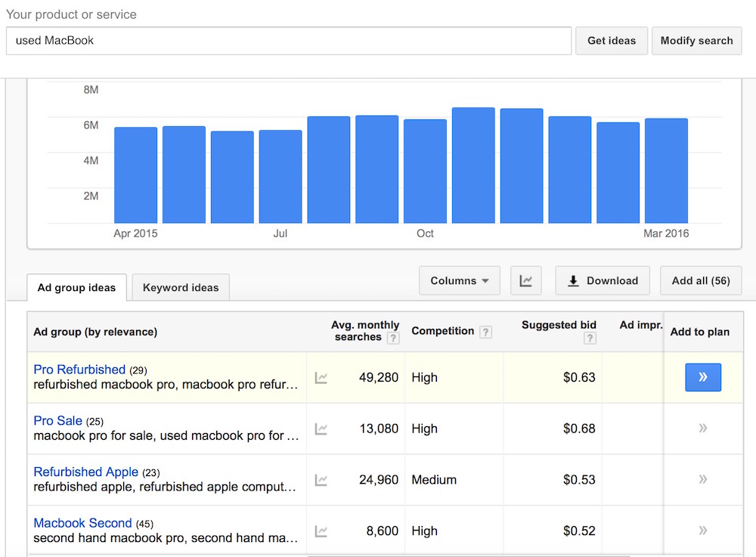The height and width of the screenshot is (557, 756).
Task: Click the chart view icon beside Columns
Action: (525, 280)
